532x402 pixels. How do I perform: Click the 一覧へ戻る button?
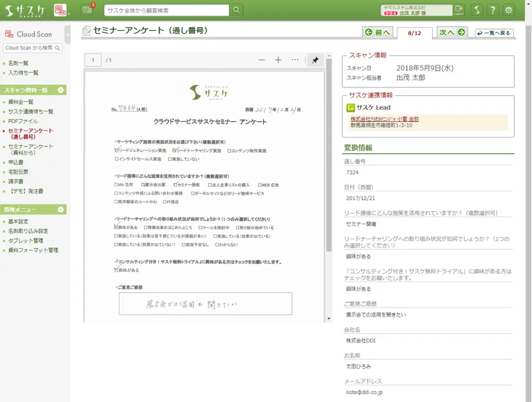tap(494, 33)
